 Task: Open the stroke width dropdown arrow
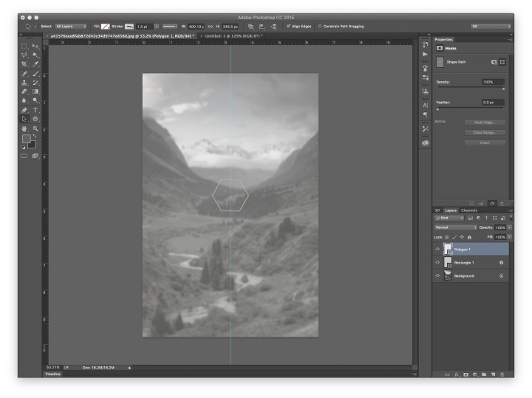(157, 27)
